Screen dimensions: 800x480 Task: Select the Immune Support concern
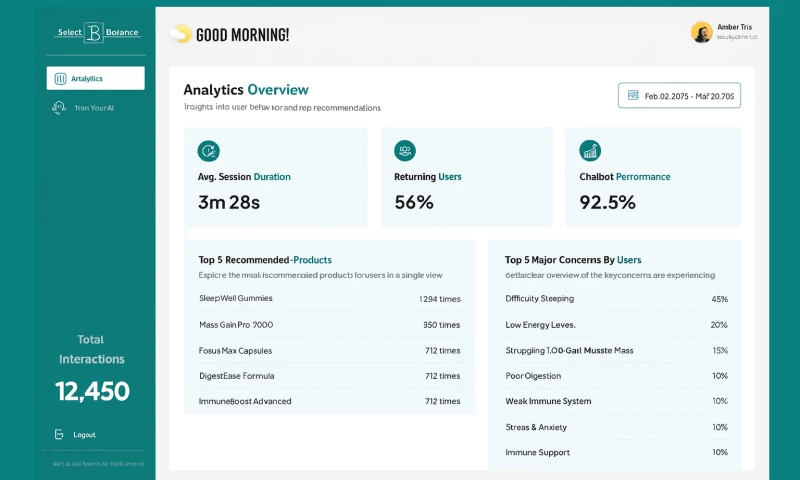pos(617,452)
